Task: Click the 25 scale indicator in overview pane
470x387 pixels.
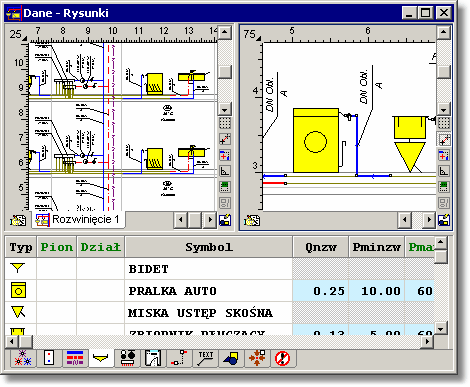Action: (15, 34)
